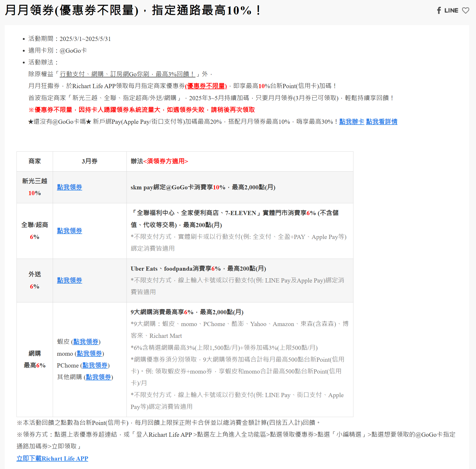Click the 3月券 column header

pyautogui.click(x=89, y=161)
